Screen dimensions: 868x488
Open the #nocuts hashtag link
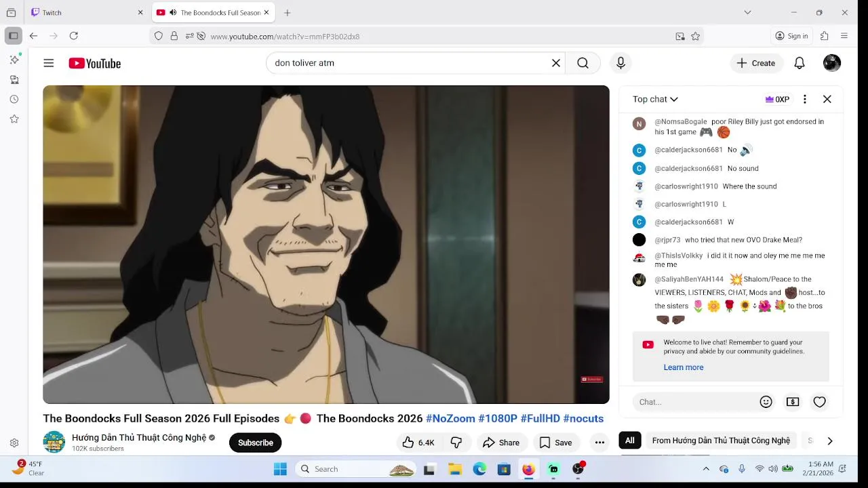pyautogui.click(x=583, y=419)
